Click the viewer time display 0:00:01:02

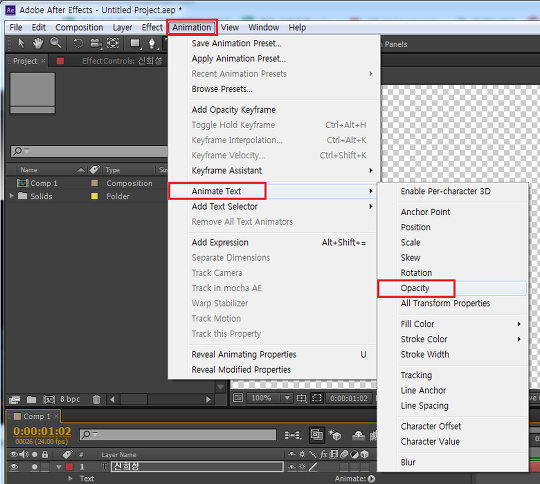[349, 398]
